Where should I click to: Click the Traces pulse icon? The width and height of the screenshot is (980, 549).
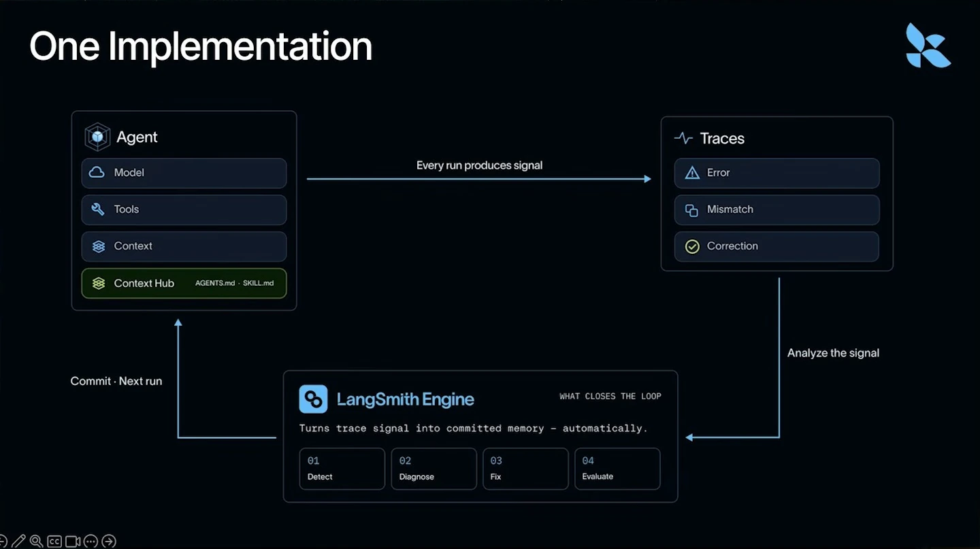(683, 138)
